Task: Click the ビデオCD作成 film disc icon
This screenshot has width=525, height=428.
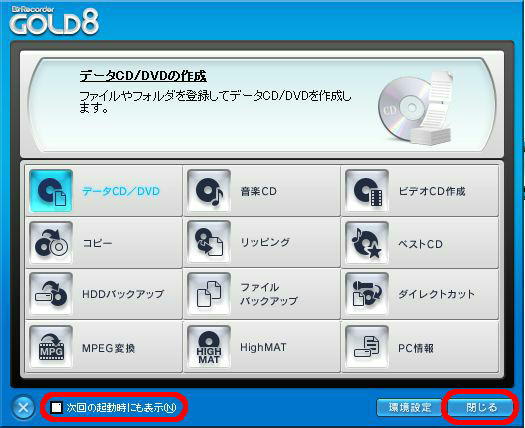Action: click(367, 191)
